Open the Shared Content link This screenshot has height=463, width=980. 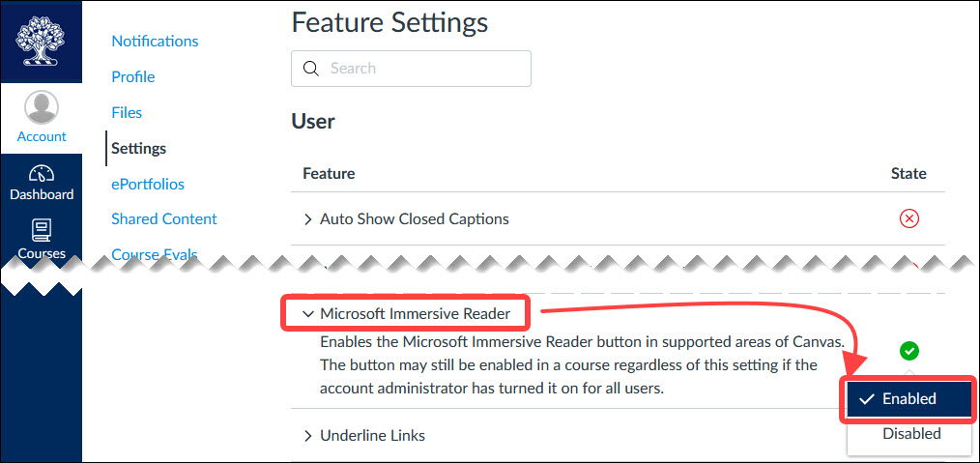point(163,219)
